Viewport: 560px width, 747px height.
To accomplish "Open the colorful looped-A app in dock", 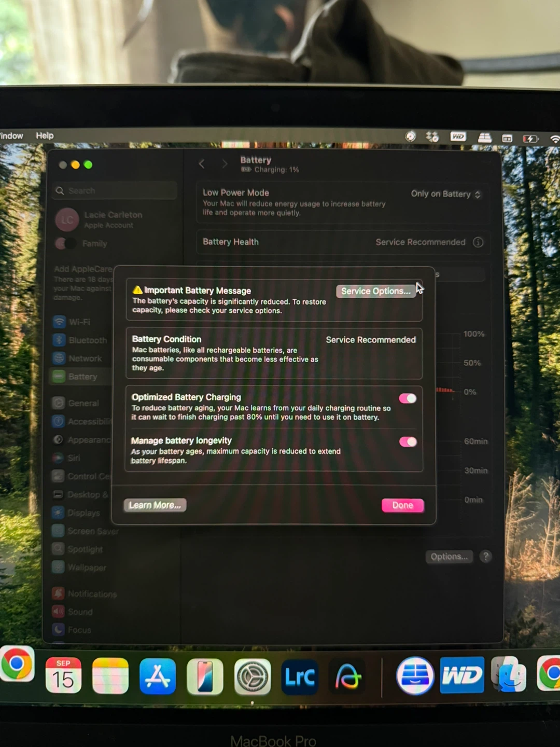I will [347, 676].
